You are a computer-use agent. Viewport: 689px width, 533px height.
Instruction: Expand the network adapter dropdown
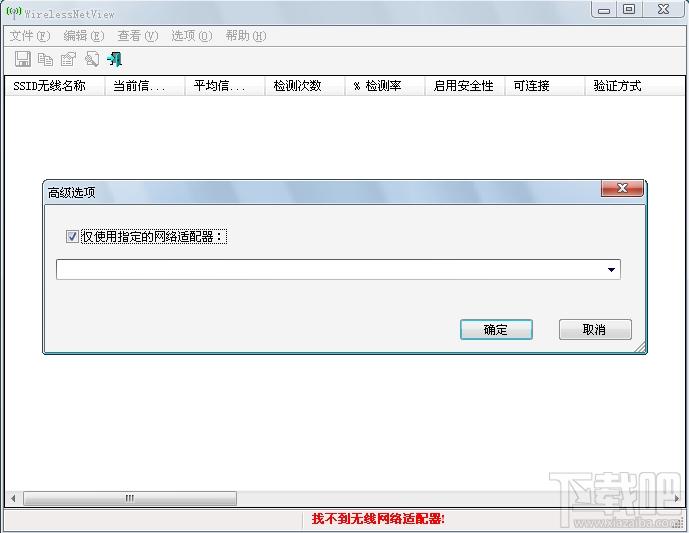pos(611,269)
